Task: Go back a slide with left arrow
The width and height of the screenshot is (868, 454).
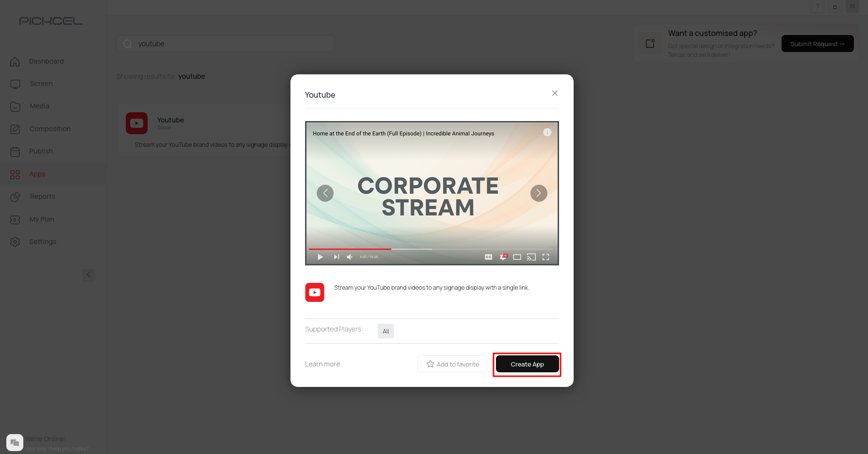Action: pyautogui.click(x=325, y=193)
